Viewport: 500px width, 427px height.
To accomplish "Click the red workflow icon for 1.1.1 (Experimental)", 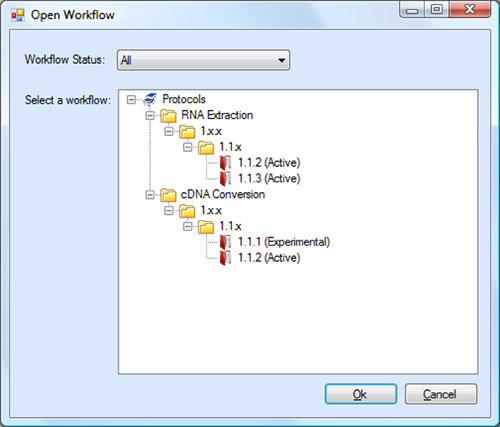I will 226,242.
